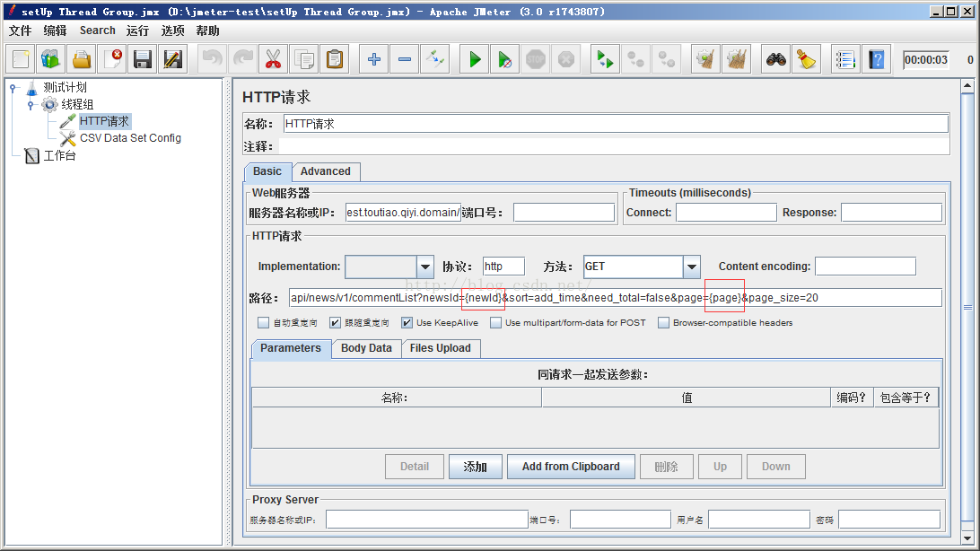The image size is (980, 551).
Task: Open the Search menu
Action: tap(98, 31)
